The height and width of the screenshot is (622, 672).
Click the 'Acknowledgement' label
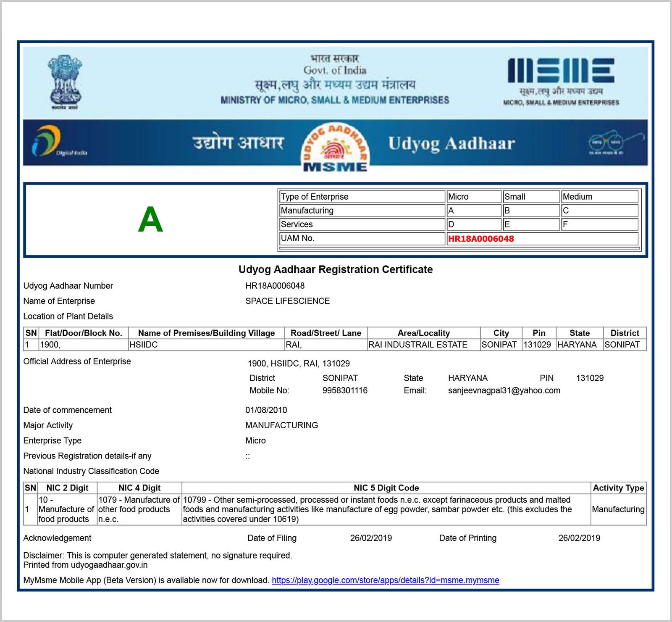(57, 538)
